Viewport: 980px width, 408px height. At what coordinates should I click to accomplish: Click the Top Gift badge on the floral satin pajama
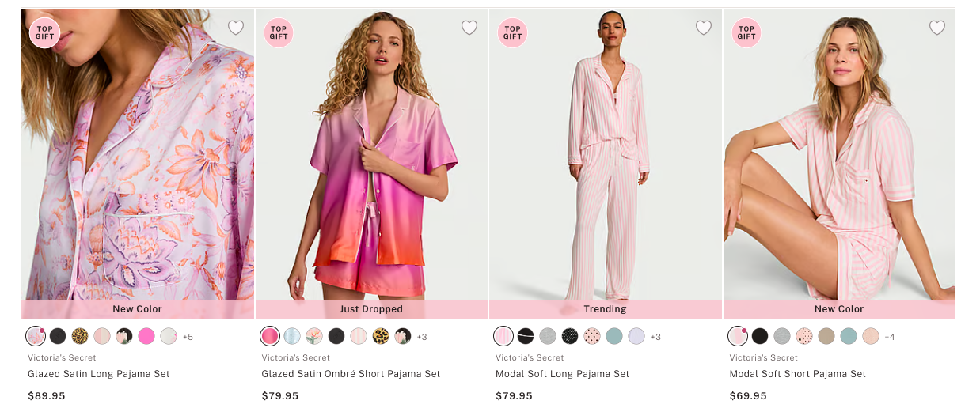(x=44, y=33)
